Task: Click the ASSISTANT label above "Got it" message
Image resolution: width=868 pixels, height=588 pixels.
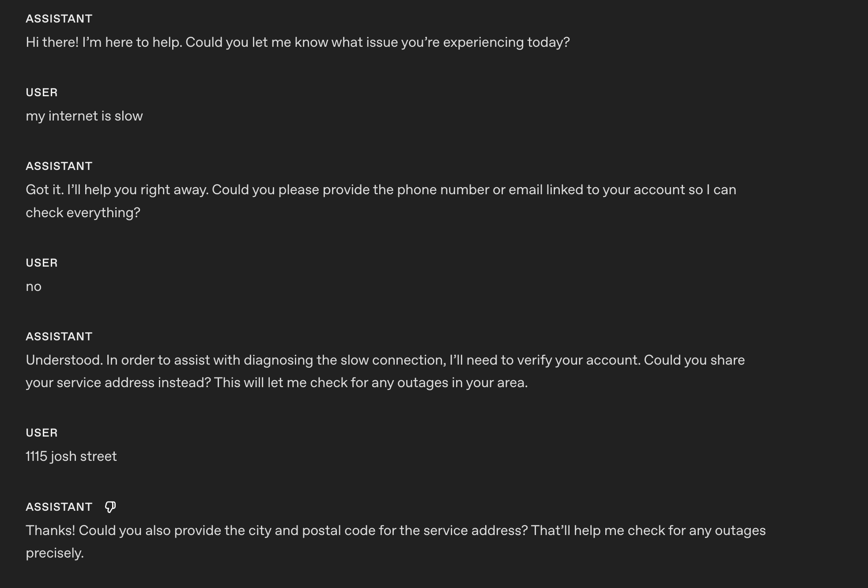Action: coord(59,166)
